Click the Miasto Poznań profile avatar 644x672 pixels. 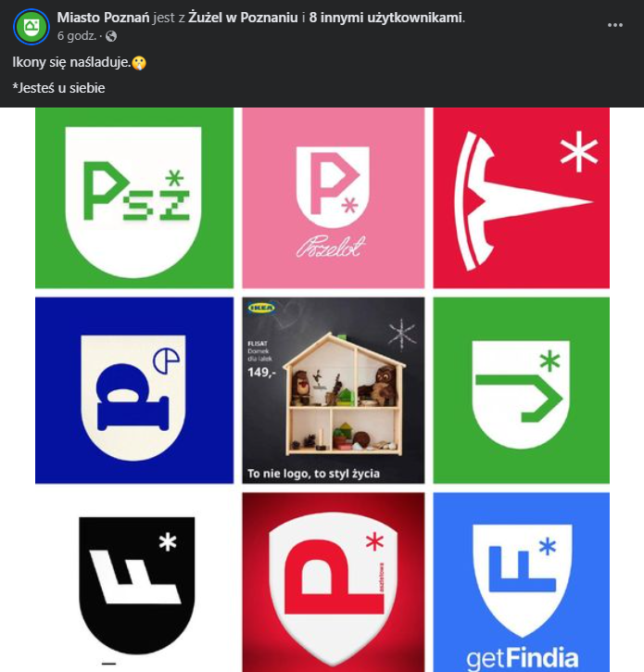tap(31, 27)
